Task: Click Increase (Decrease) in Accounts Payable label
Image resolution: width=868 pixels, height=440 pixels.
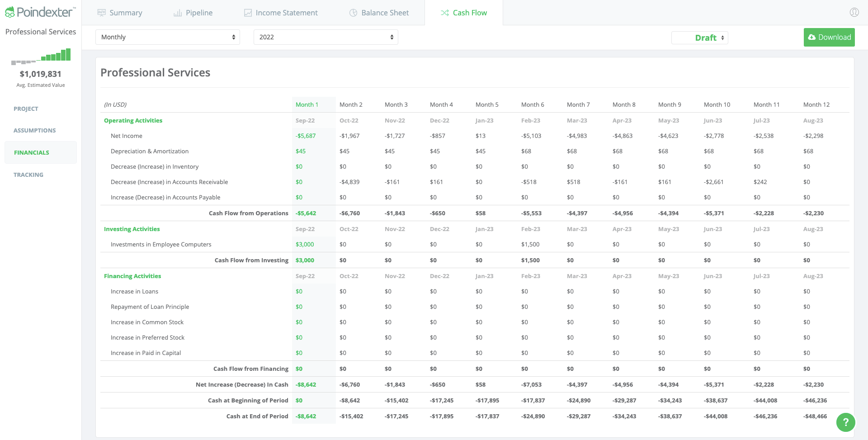Action: 165,197
